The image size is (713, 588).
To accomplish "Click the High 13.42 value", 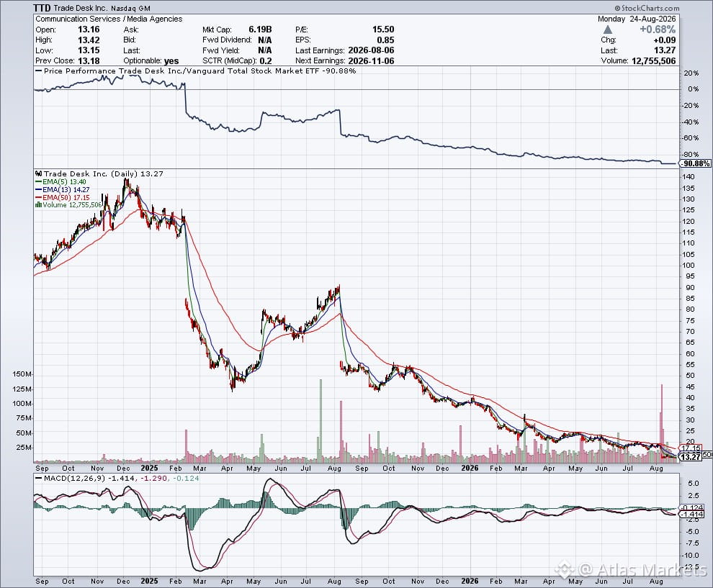I will [x=89, y=40].
